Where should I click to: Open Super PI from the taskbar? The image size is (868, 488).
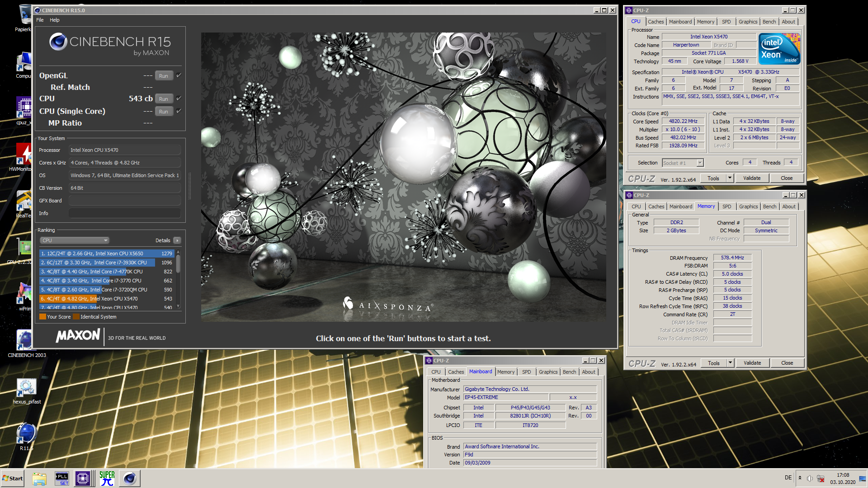(107, 478)
